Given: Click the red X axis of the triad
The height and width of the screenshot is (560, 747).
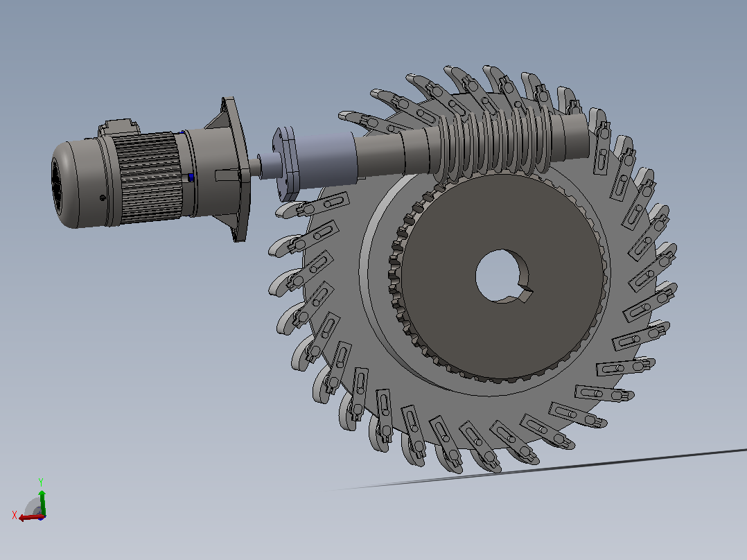Looking at the screenshot, I should (30, 517).
